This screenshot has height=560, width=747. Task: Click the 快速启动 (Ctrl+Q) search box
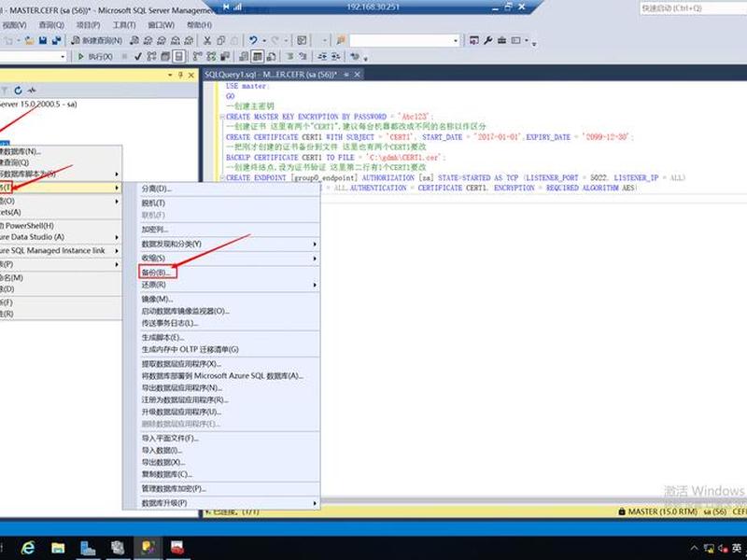(693, 8)
